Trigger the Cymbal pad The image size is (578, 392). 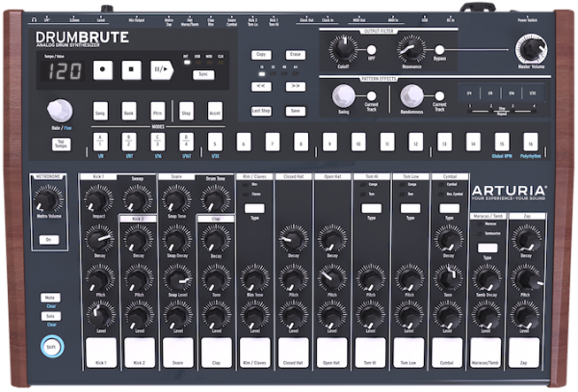(x=447, y=353)
